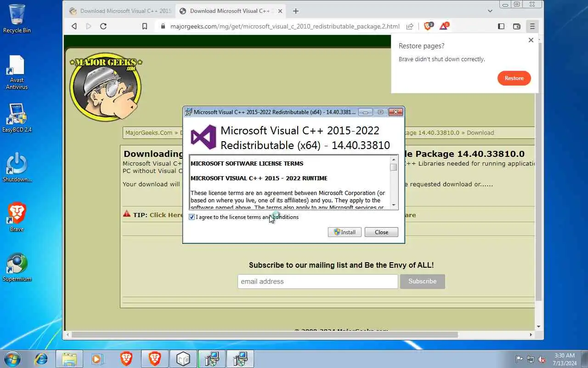Select the active Download Microsoft Visual C++ tab
The width and height of the screenshot is (588, 368).
click(231, 11)
